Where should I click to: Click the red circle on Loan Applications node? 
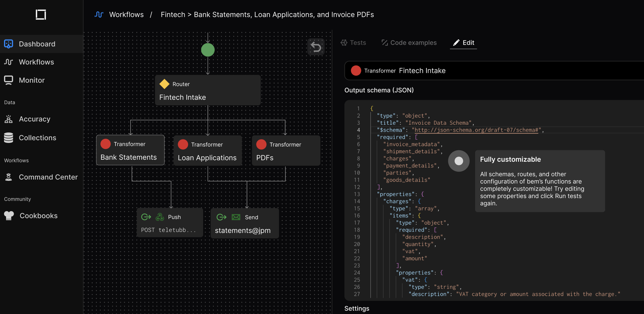(183, 144)
